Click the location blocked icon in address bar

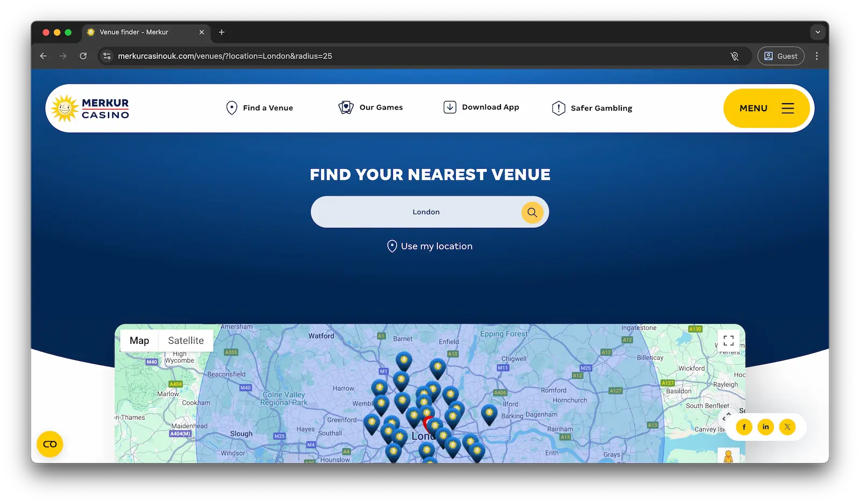click(x=734, y=56)
